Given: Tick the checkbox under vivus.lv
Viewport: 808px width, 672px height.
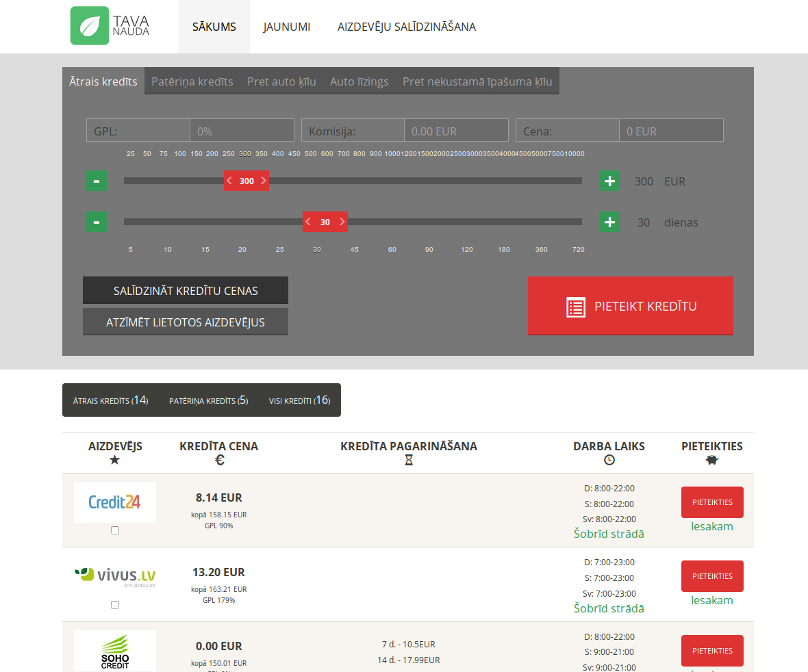Looking at the screenshot, I should click(x=115, y=604).
